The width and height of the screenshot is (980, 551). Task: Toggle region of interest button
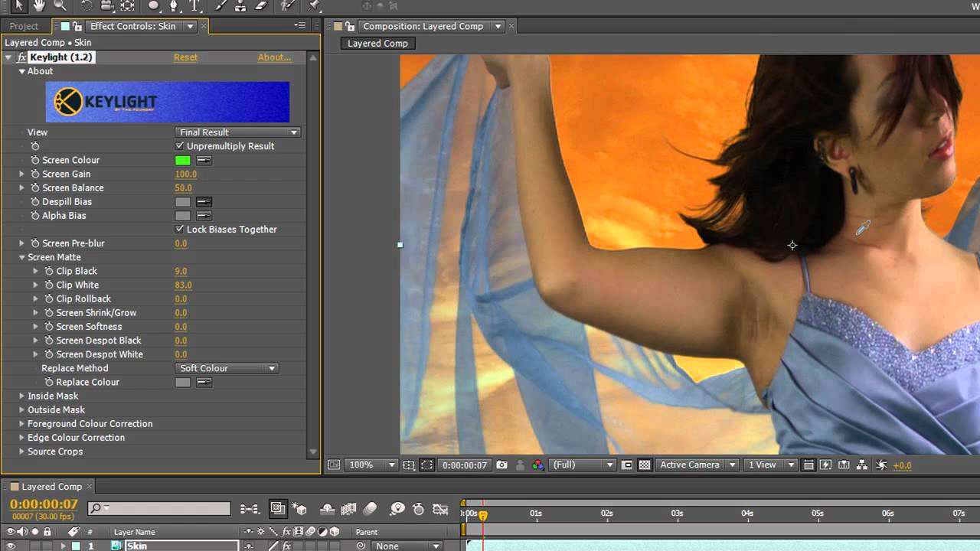[628, 465]
